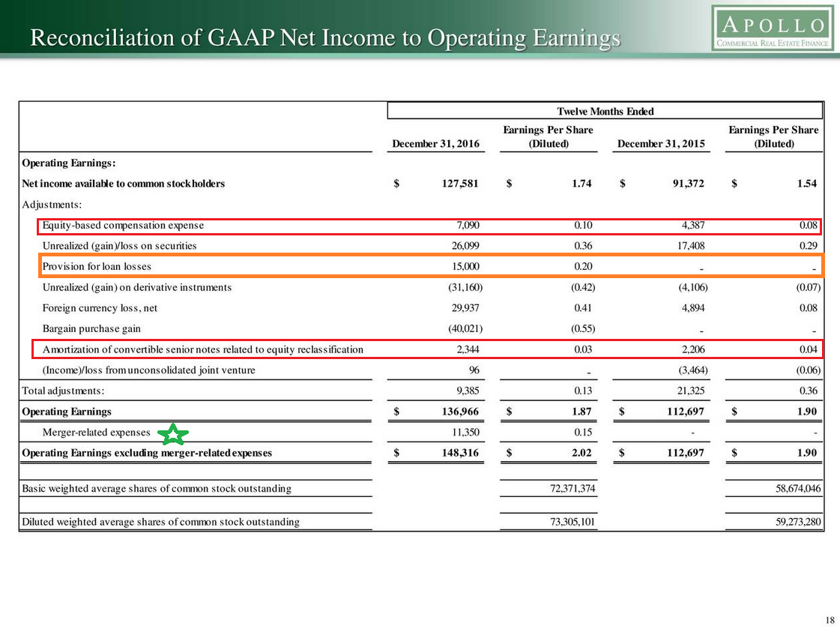The width and height of the screenshot is (840, 629).
Task: Click the dollar sign beside Operating Earnings 136,966
Action: (396, 411)
